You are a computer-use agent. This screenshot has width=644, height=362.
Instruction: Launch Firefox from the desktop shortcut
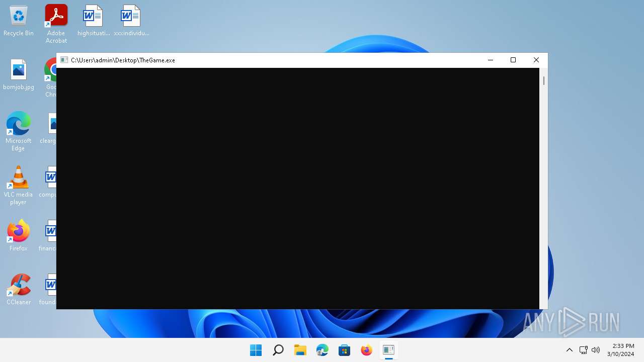click(x=19, y=235)
